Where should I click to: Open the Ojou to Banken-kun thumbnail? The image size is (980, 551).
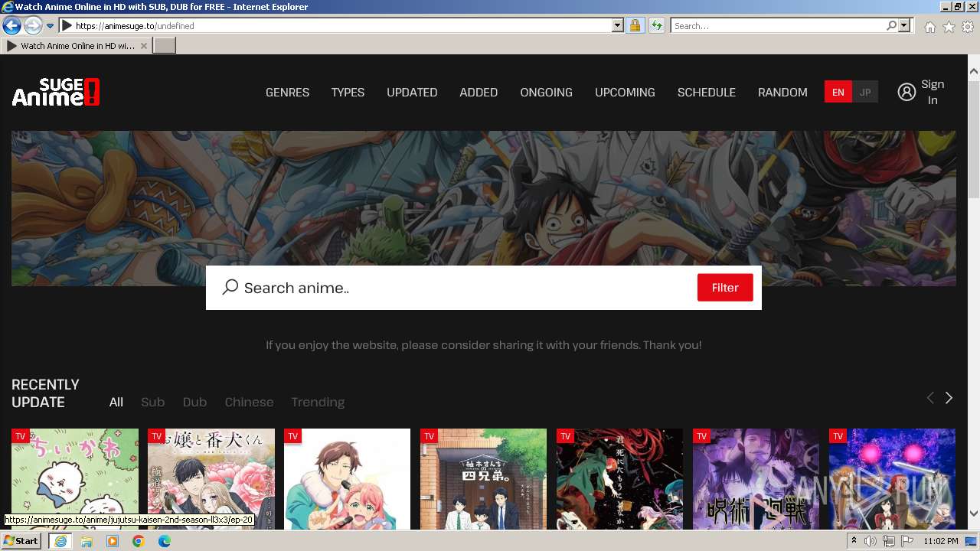point(211,479)
